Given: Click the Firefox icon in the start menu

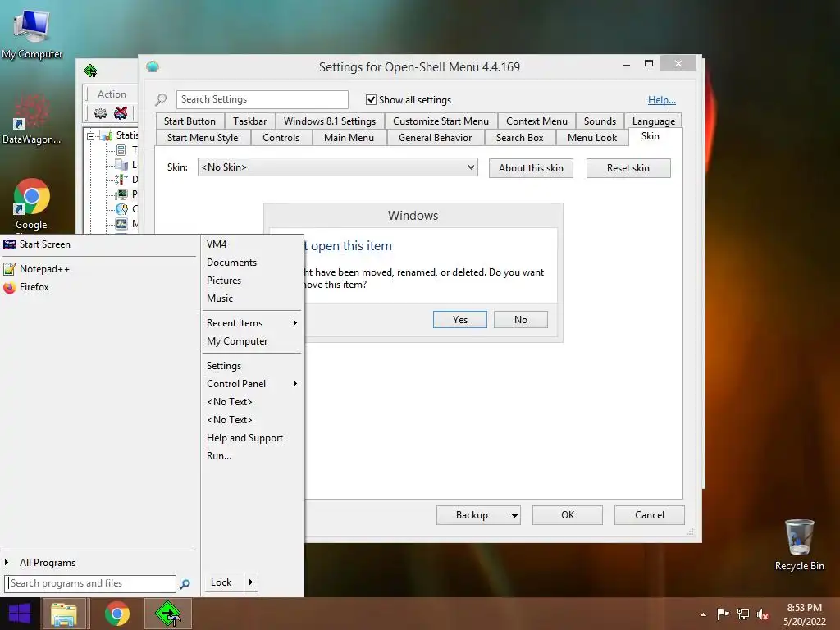Looking at the screenshot, I should (10, 287).
